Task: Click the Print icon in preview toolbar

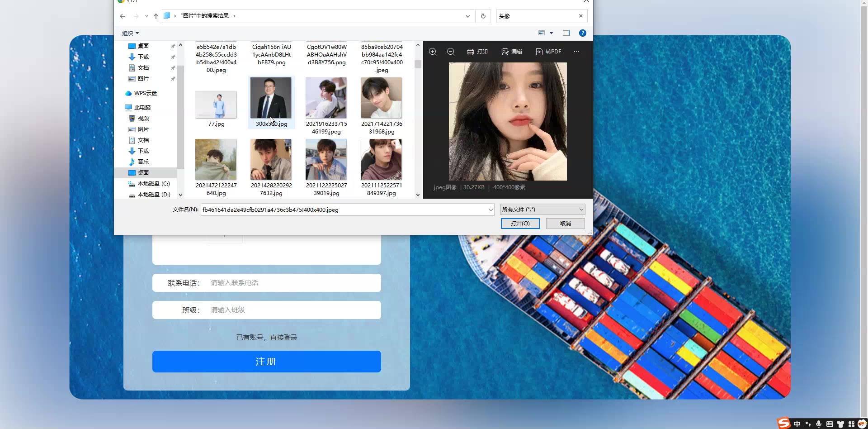Action: (x=477, y=52)
